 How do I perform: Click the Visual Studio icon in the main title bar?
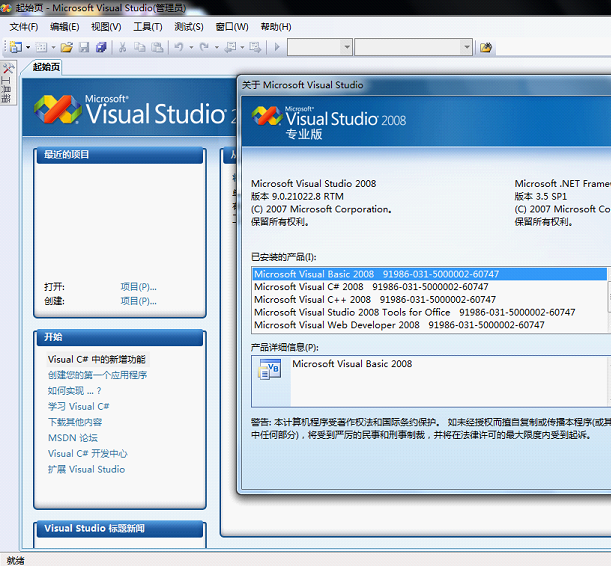(x=6, y=8)
